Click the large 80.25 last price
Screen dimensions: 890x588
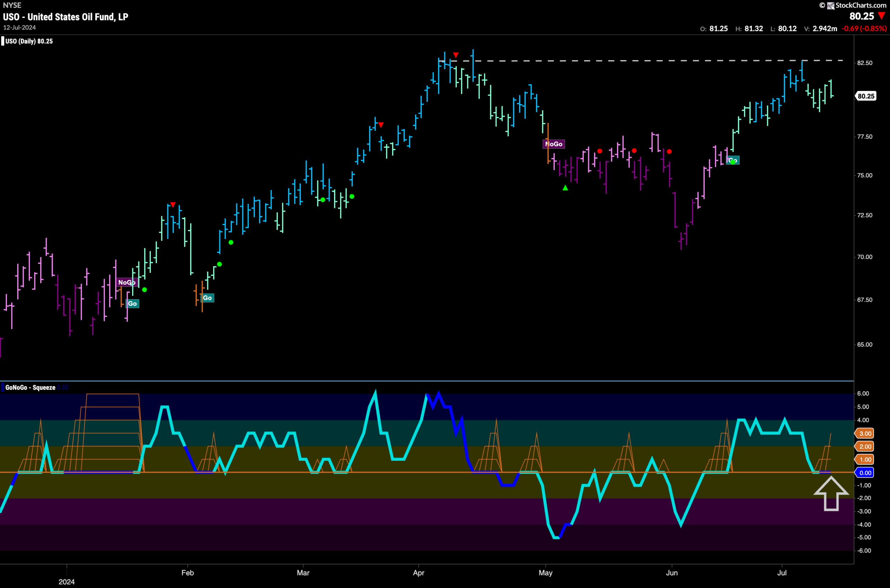(x=861, y=16)
